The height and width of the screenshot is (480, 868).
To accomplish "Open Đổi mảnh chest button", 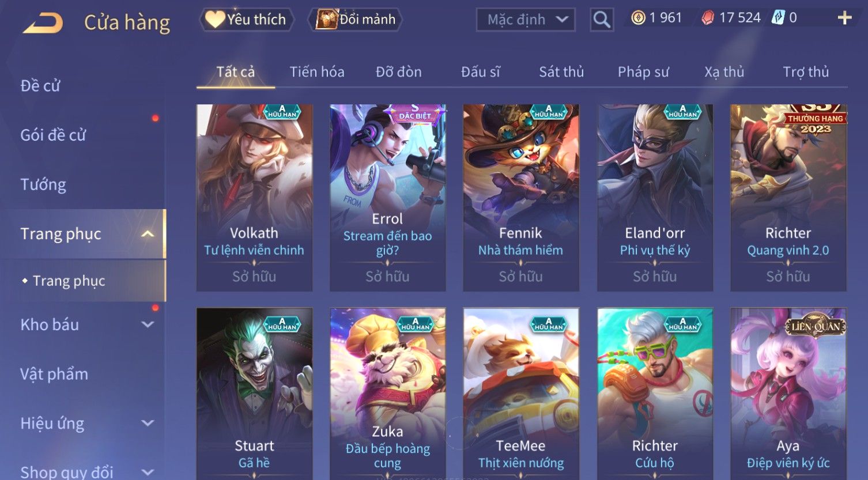I will (x=355, y=20).
